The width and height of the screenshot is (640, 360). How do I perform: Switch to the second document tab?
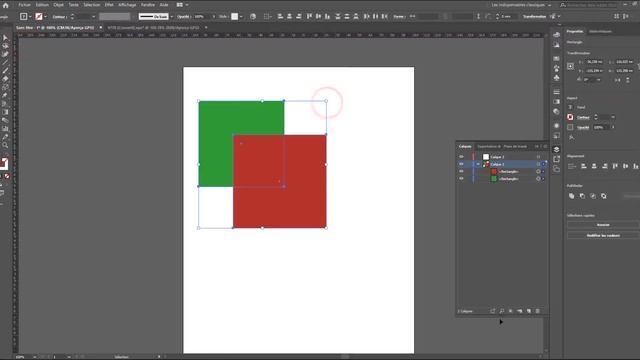point(153,28)
